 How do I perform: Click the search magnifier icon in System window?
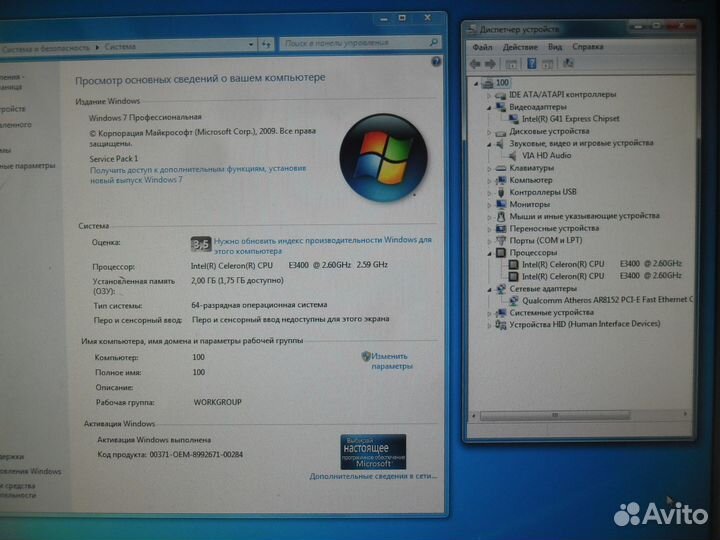point(433,43)
